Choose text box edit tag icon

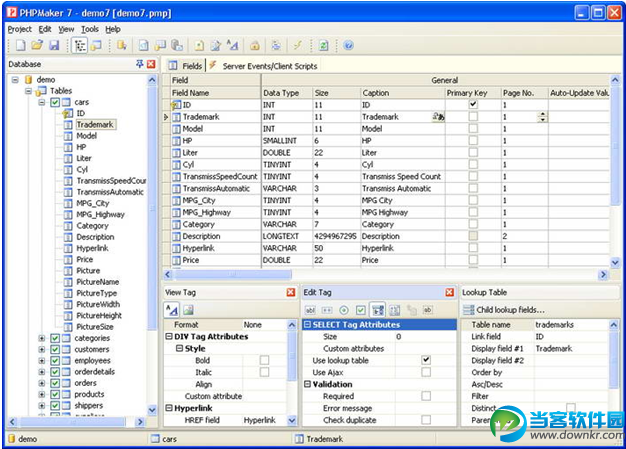point(310,310)
